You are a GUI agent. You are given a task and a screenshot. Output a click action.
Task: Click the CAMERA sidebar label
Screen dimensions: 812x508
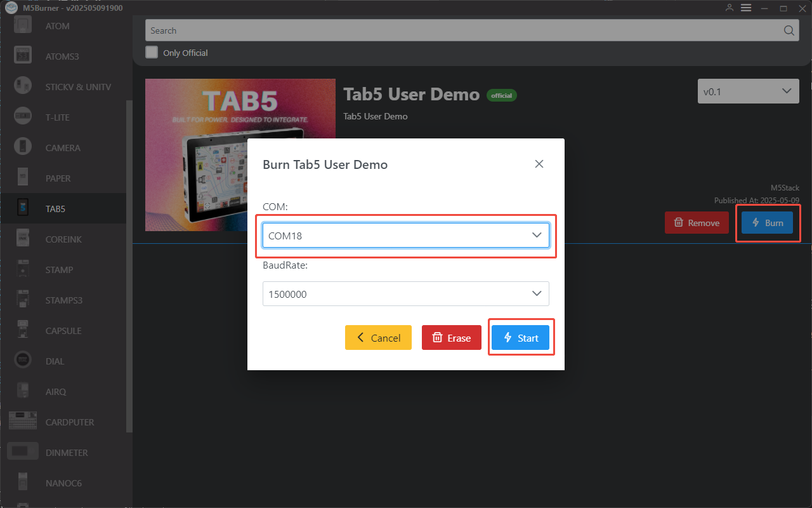63,148
